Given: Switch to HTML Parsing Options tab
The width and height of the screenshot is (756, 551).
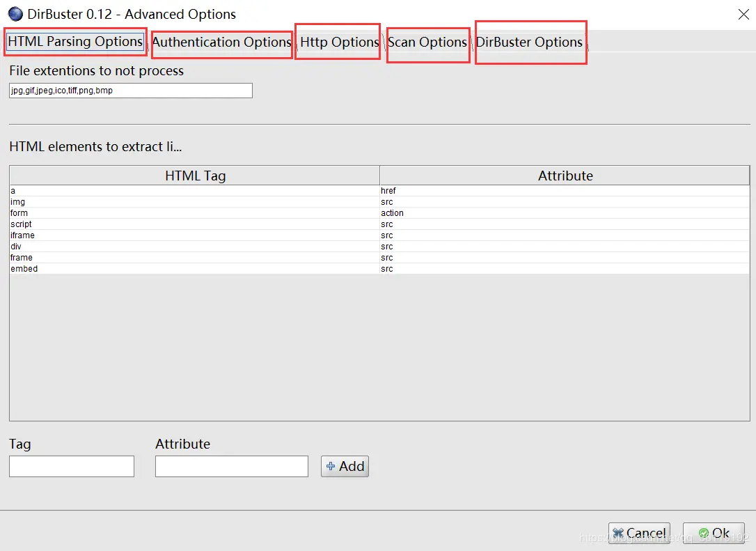Looking at the screenshot, I should tap(76, 42).
